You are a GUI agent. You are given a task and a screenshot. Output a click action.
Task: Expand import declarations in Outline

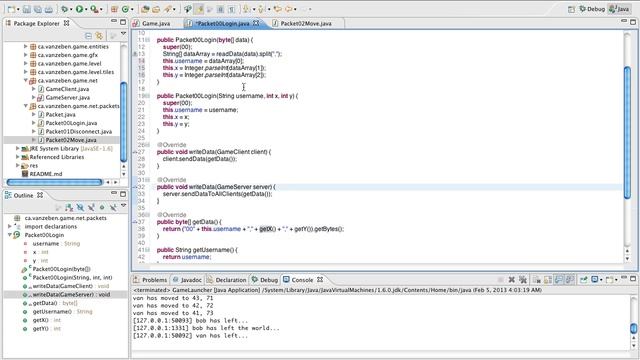(x=9, y=227)
